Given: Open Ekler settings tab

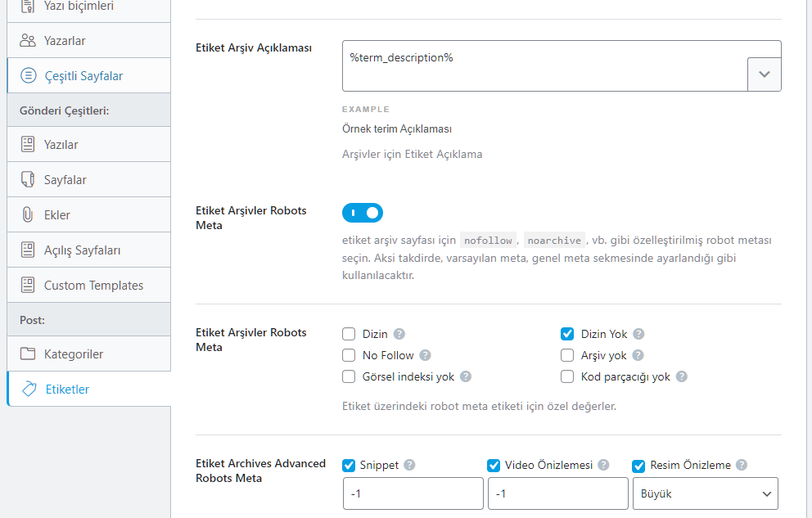Looking at the screenshot, I should coord(88,214).
